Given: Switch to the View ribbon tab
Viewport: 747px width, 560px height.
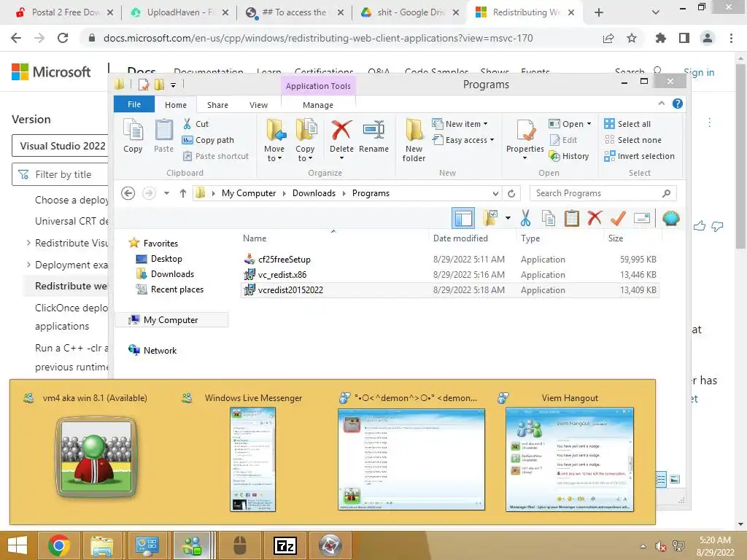Looking at the screenshot, I should [259, 105].
